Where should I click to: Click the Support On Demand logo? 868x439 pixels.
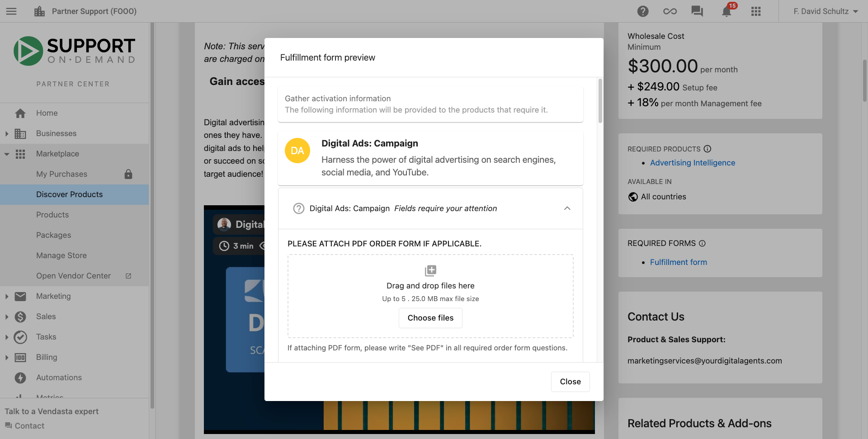[75, 51]
